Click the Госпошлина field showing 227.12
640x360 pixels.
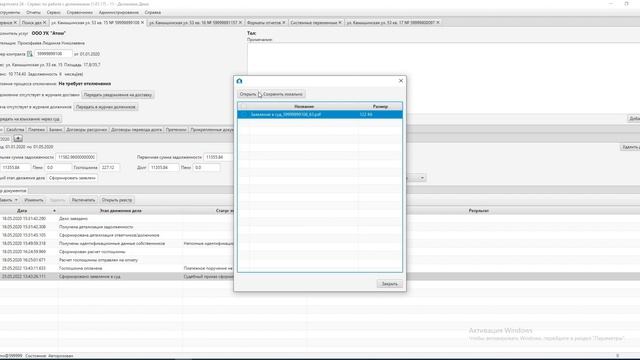(x=109, y=168)
